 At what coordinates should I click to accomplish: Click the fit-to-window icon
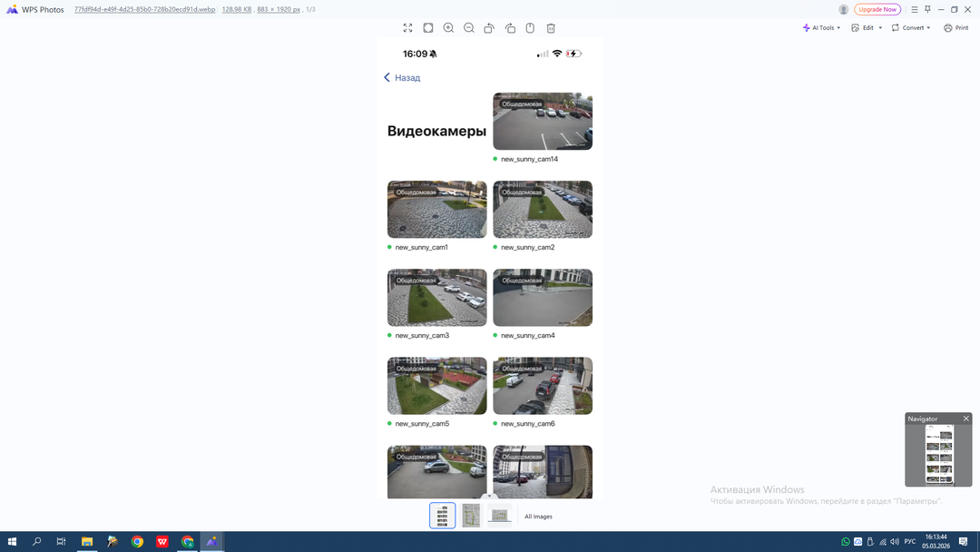click(x=428, y=28)
